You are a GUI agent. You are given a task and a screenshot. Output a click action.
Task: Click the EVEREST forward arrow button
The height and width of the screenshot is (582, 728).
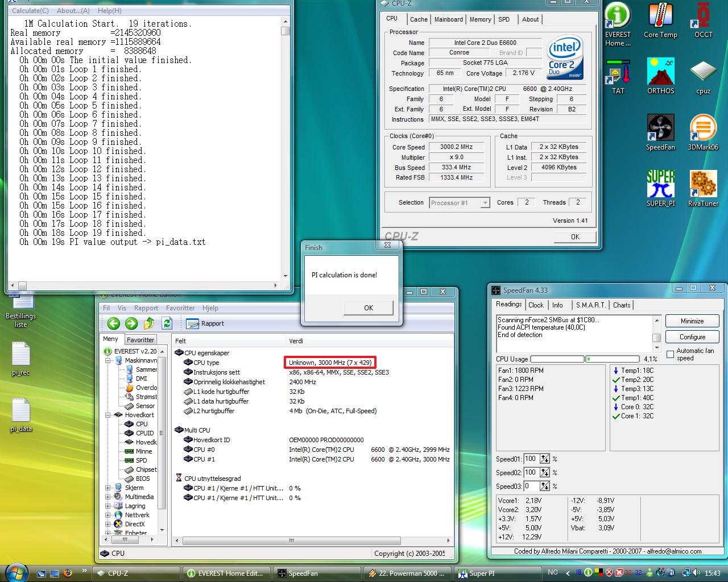tap(131, 323)
